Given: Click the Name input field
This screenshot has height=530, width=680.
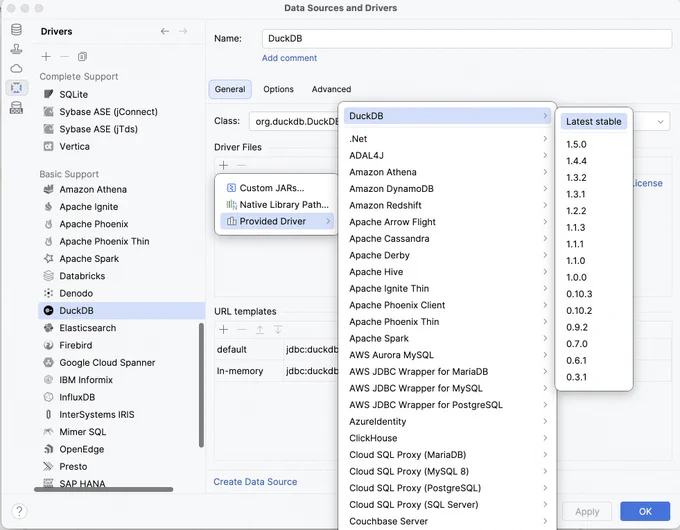Looking at the screenshot, I should click(x=467, y=39).
